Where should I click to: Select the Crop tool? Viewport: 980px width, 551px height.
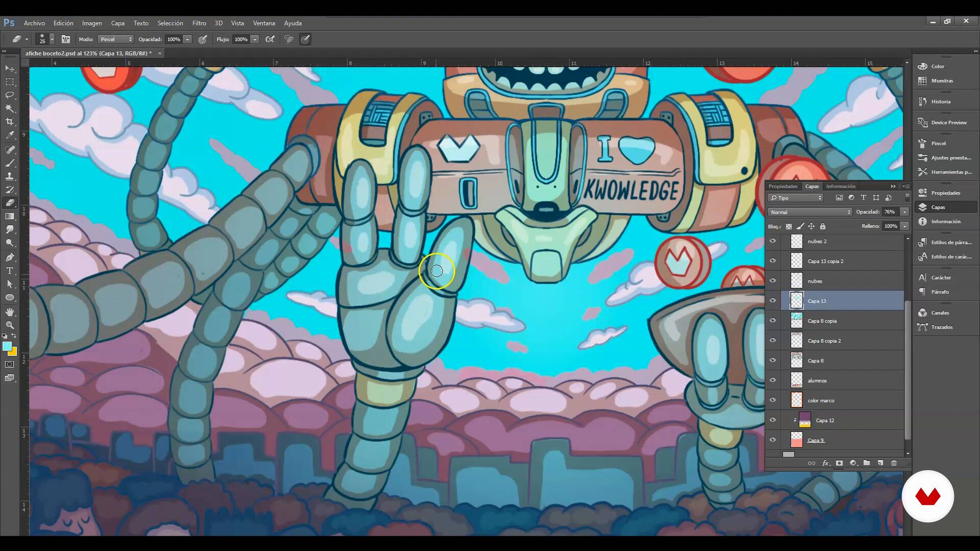pyautogui.click(x=10, y=121)
